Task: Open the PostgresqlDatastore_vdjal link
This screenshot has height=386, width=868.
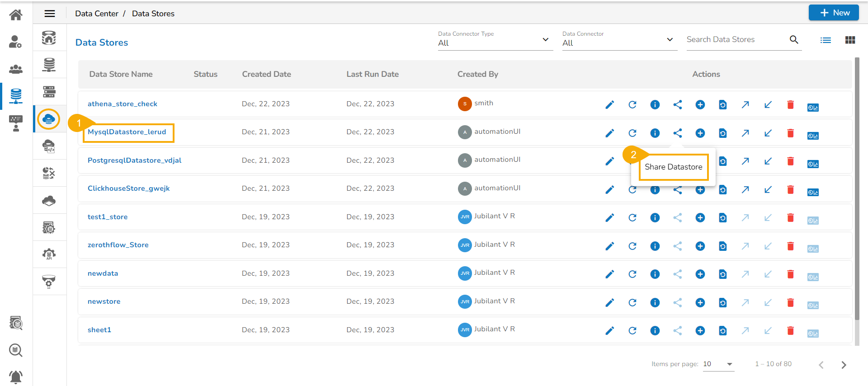Action: pyautogui.click(x=134, y=160)
